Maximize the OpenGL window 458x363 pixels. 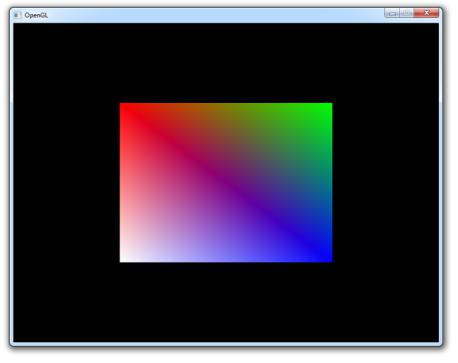tap(406, 13)
